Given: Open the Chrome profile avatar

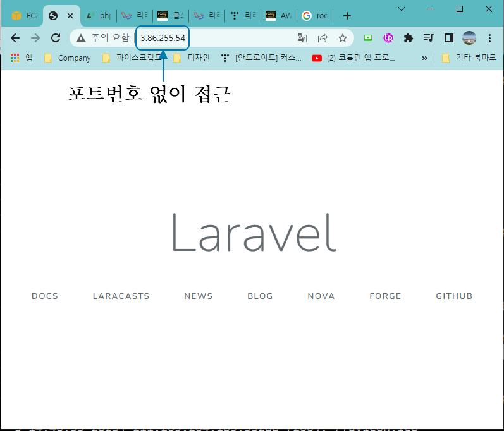Looking at the screenshot, I should (469, 38).
